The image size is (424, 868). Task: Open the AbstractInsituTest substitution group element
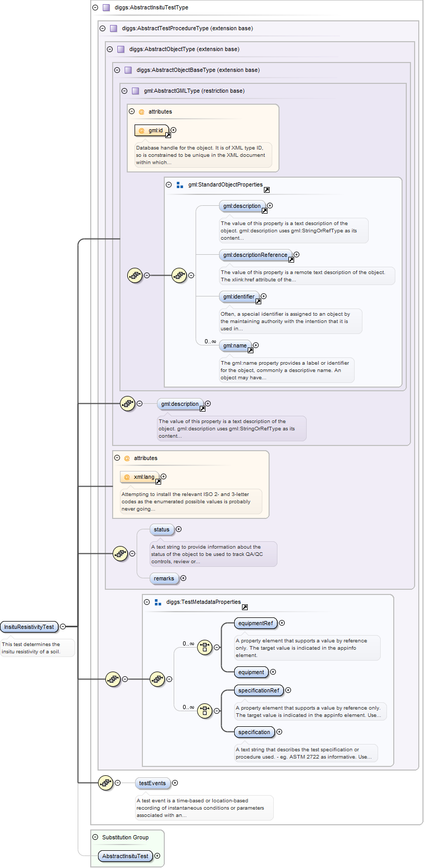tap(125, 856)
